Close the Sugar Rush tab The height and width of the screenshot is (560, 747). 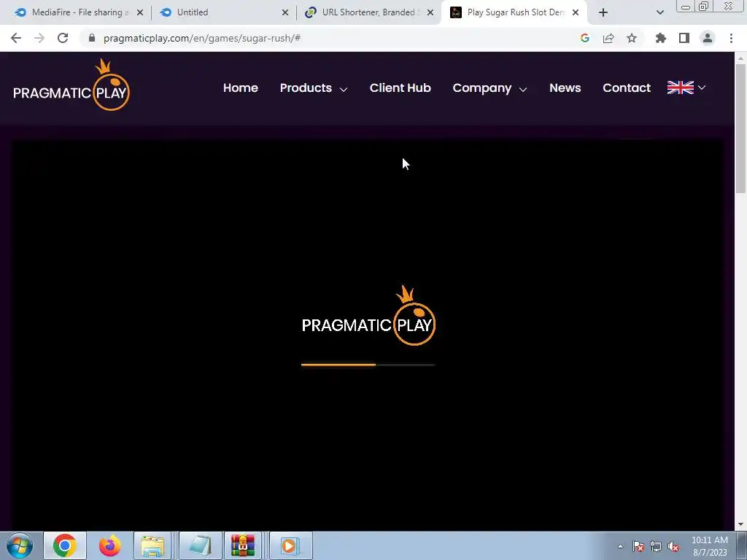[576, 12]
